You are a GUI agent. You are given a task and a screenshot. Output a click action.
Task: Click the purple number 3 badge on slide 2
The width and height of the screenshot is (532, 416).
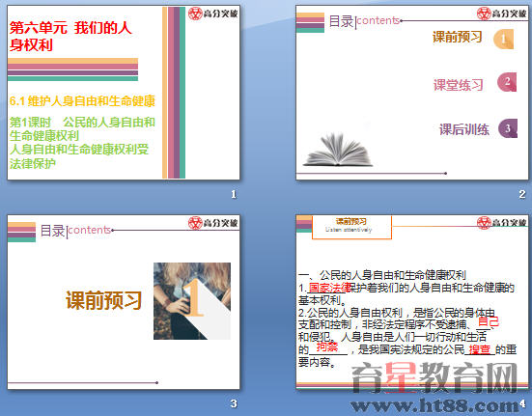[508, 128]
